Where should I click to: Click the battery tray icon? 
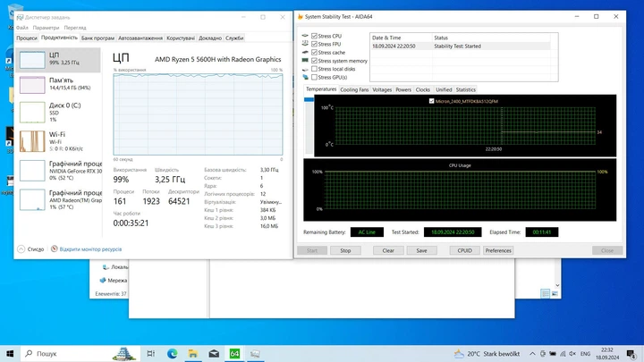click(553, 354)
